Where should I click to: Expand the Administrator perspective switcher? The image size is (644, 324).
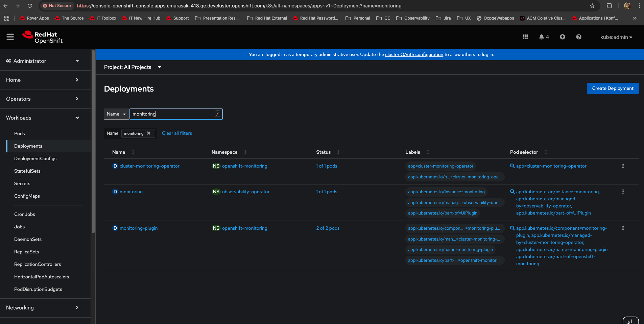tap(43, 61)
